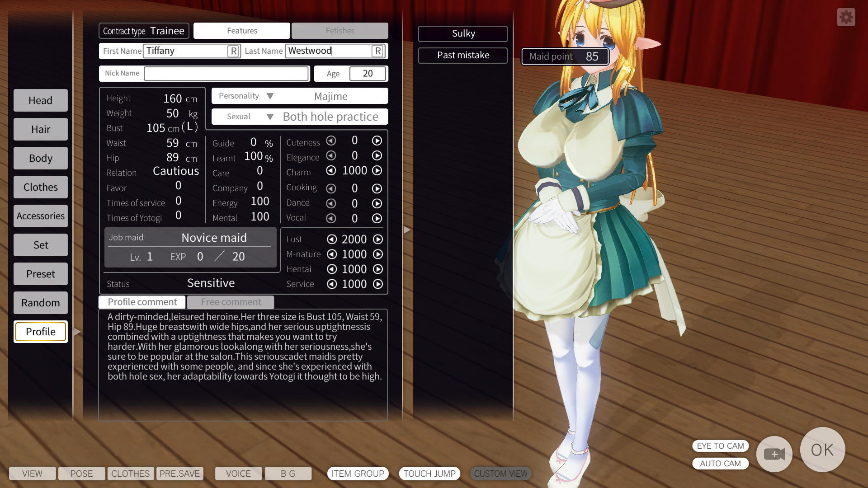The width and height of the screenshot is (868, 488).
Task: Increase Hentai with right arrow
Action: click(x=378, y=269)
